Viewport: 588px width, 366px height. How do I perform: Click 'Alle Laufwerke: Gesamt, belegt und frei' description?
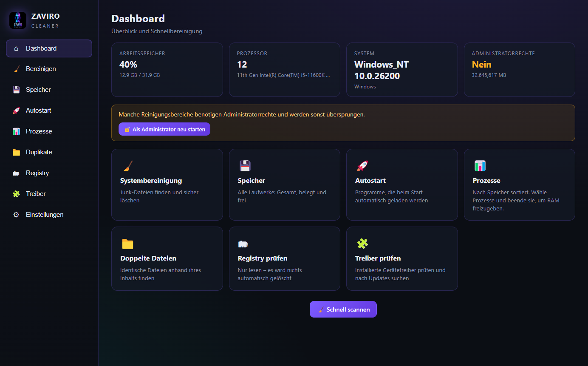[x=282, y=196]
